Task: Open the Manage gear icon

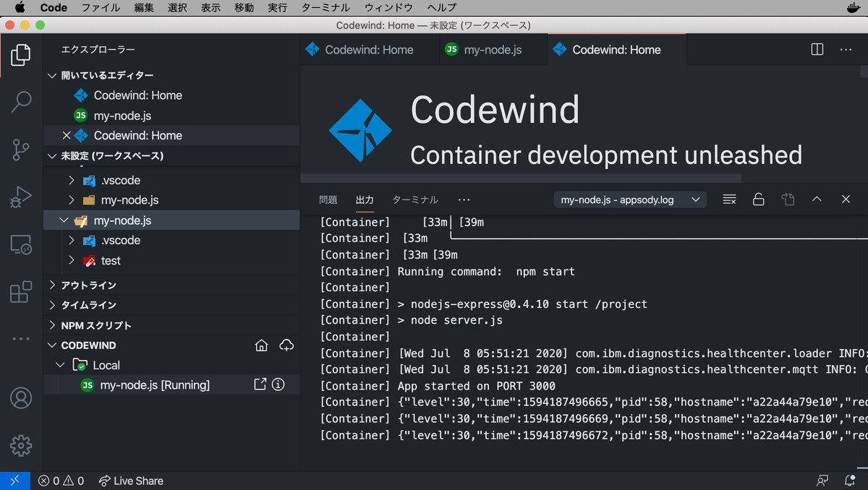Action: [21, 445]
